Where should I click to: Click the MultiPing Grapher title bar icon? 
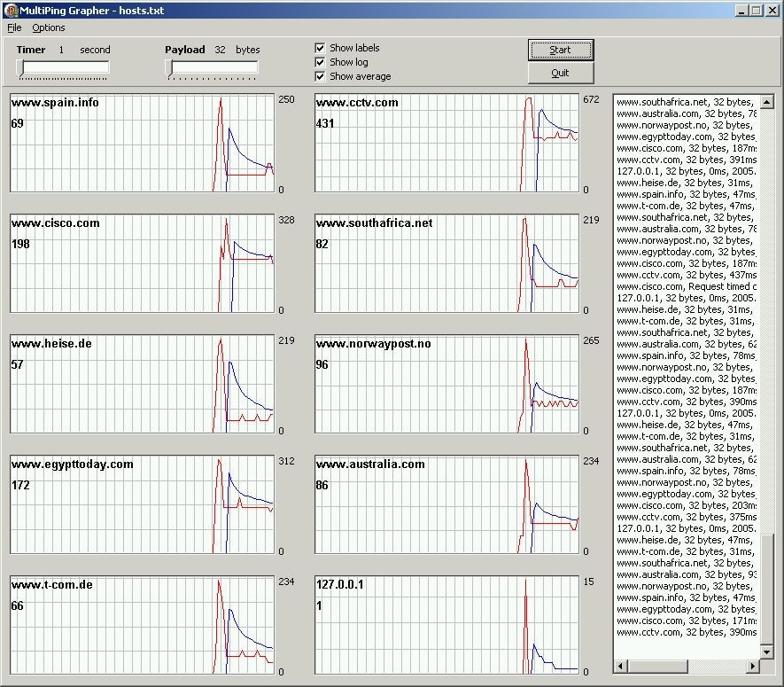[x=11, y=10]
